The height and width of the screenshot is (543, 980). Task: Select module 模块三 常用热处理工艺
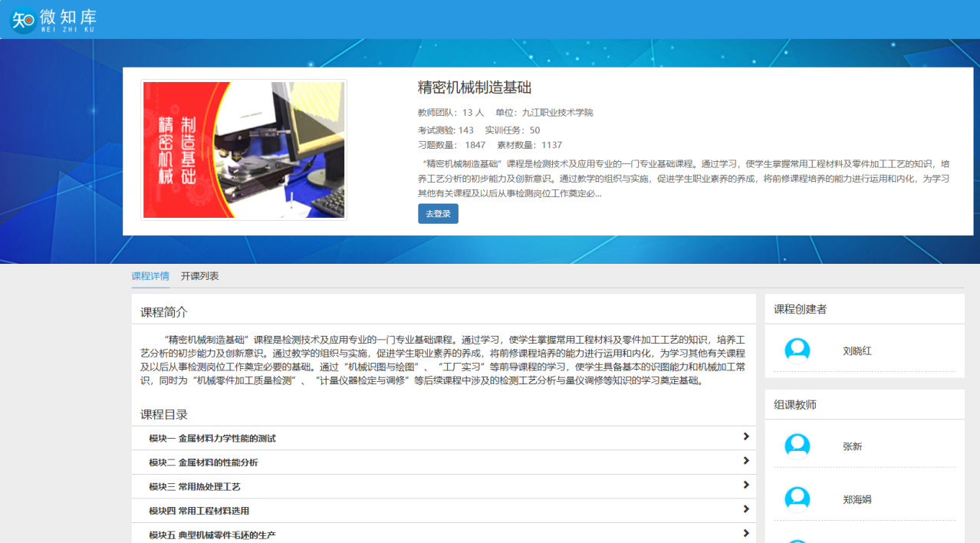(x=195, y=487)
